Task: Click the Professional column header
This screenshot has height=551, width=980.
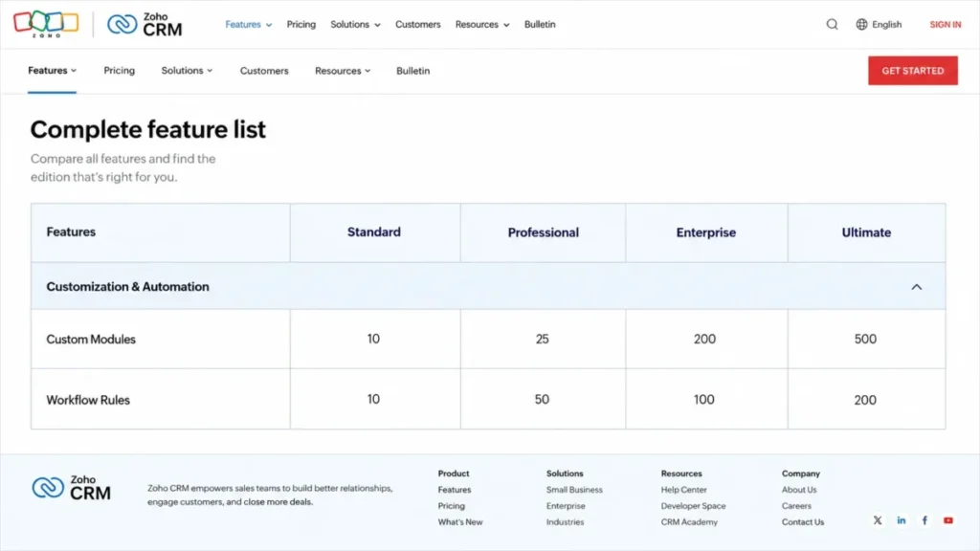Action: [544, 232]
